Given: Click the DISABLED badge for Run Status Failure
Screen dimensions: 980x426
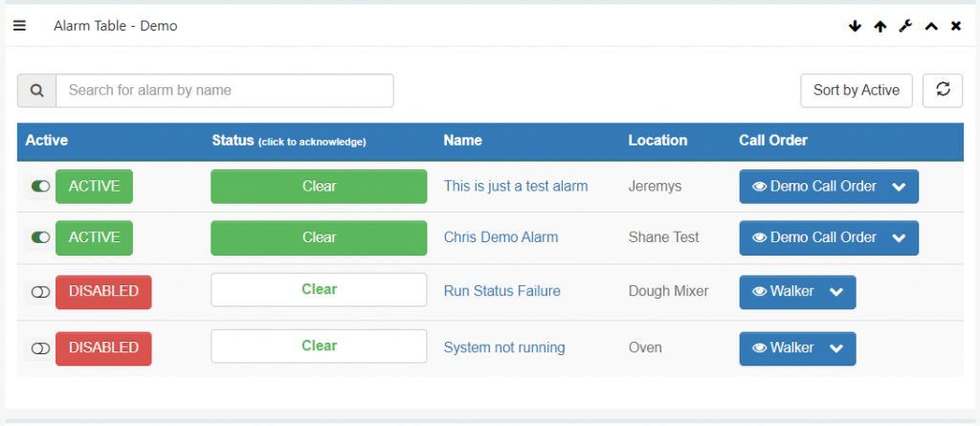Looking at the screenshot, I should pyautogui.click(x=103, y=292).
